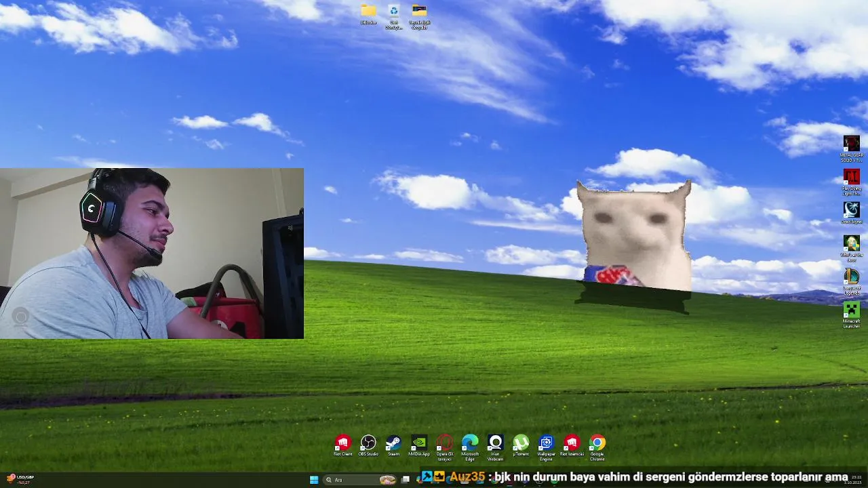
Task: Select the Opera GX browser shortcut
Action: click(444, 447)
